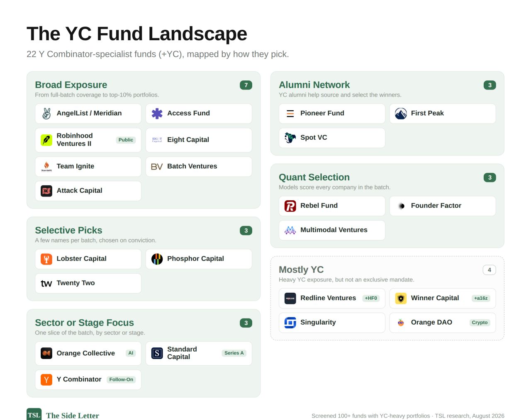Click the Attack Capital fund name

click(x=79, y=191)
